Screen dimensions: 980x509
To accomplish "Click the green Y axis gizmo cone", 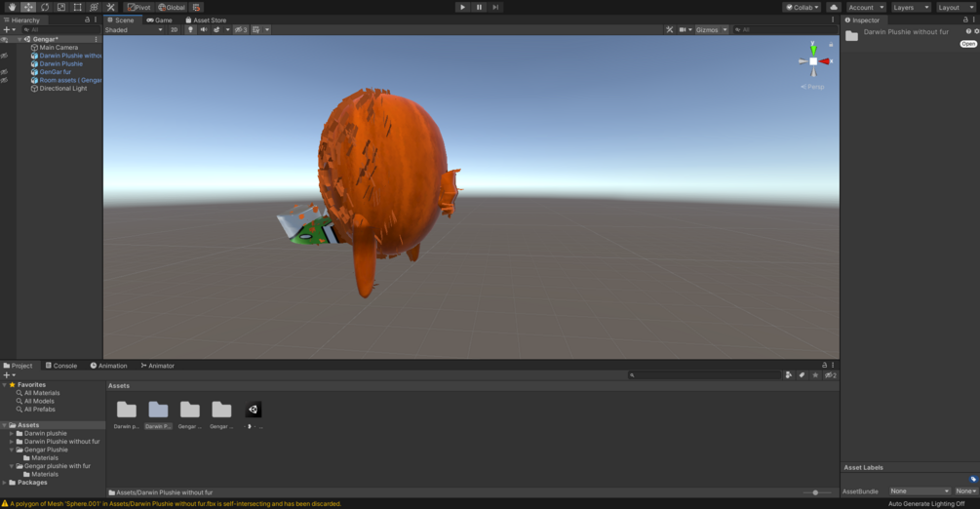I will [813, 50].
